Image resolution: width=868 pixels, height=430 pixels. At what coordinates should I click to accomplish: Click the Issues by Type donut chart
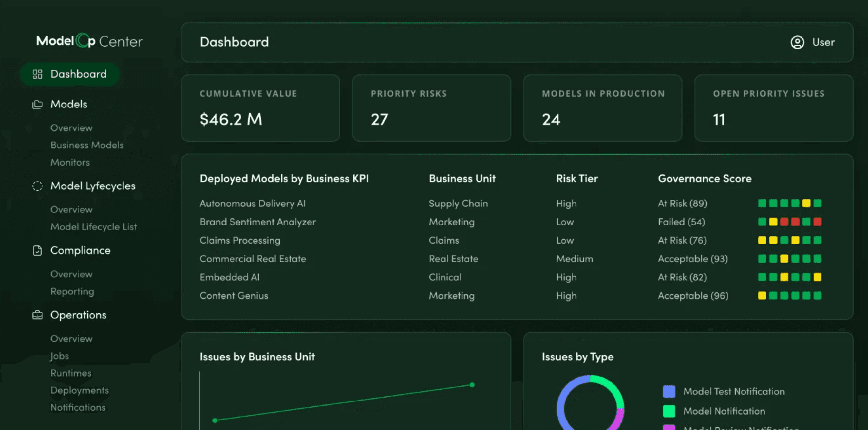(590, 403)
